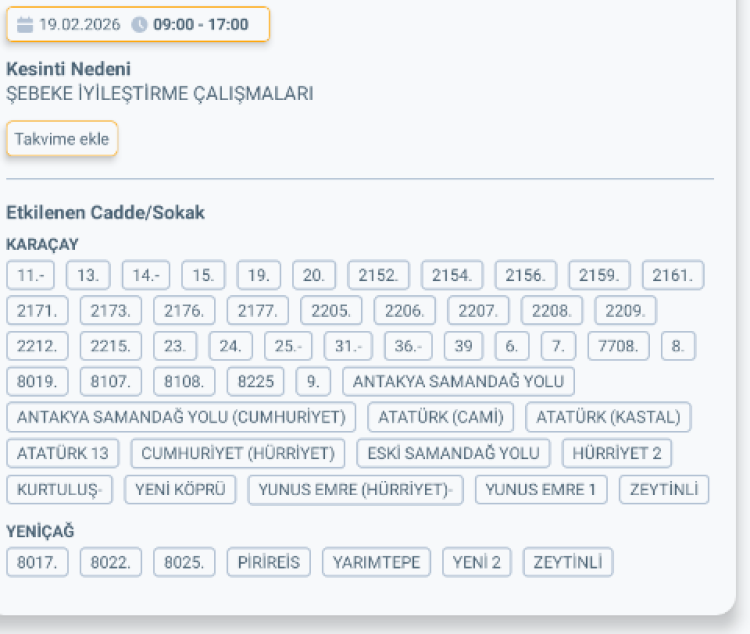
Task: Select the ATATÜRK (CAMİ) tag
Action: [x=441, y=417]
